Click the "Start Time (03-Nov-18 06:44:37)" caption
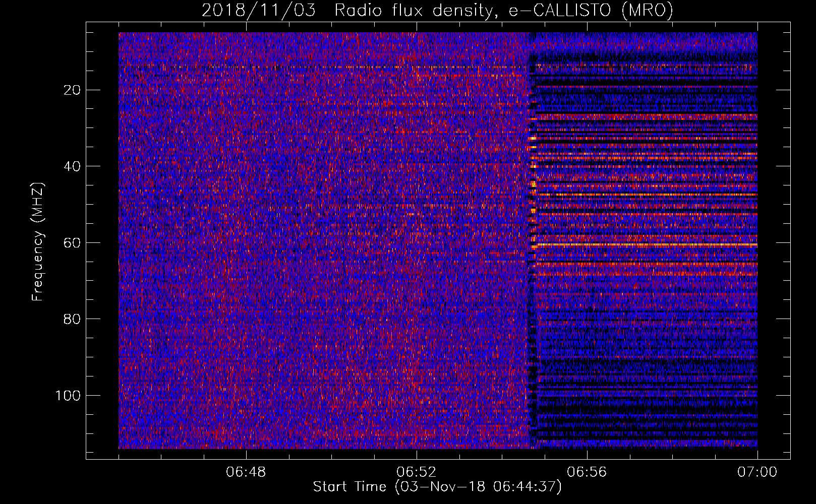 437,487
